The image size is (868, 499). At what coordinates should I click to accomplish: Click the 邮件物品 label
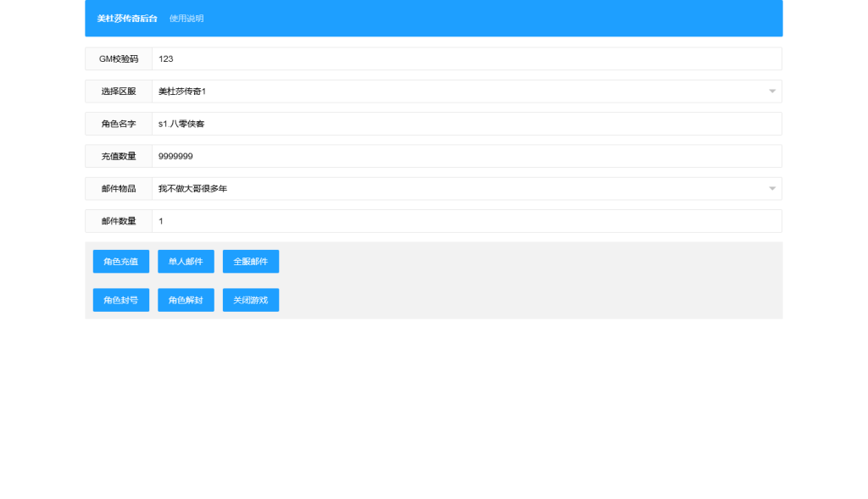(119, 189)
